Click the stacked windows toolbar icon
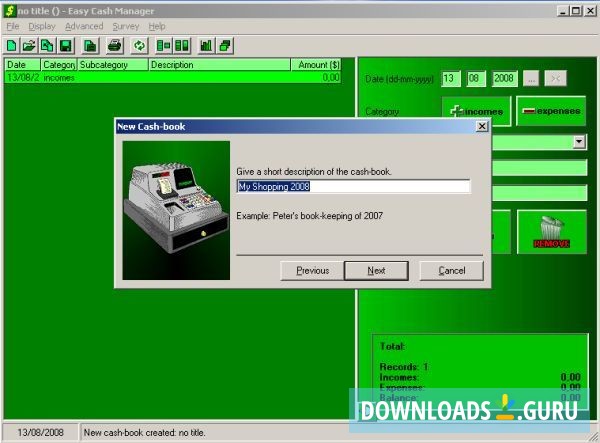600x443 pixels. 225,46
